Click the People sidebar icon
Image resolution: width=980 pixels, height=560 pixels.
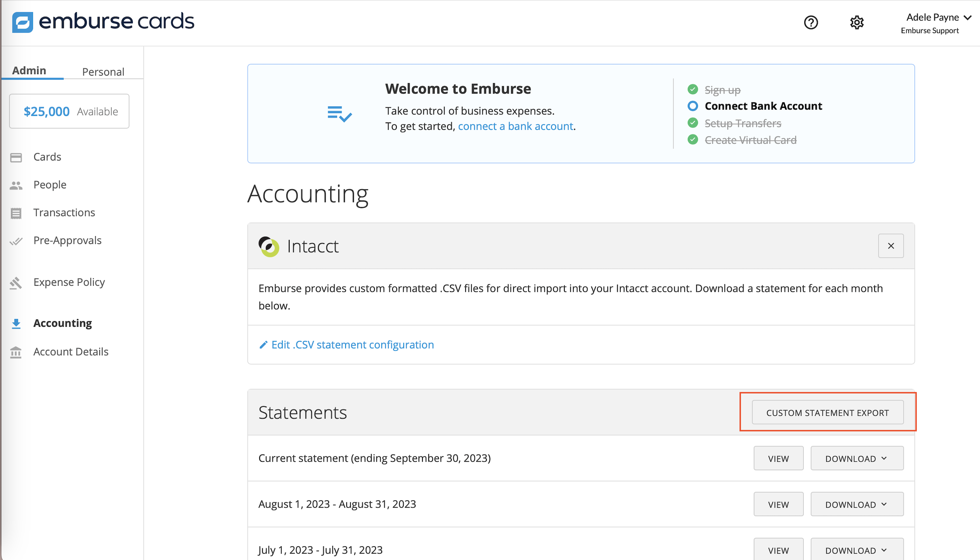pyautogui.click(x=16, y=185)
